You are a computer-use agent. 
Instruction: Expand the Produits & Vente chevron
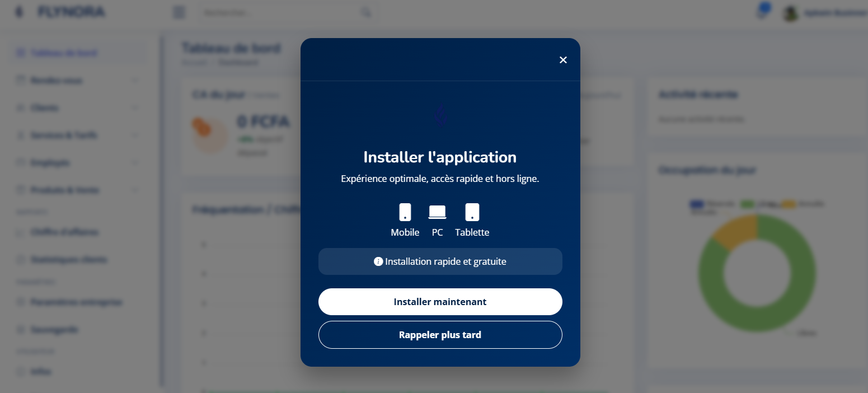[135, 190]
